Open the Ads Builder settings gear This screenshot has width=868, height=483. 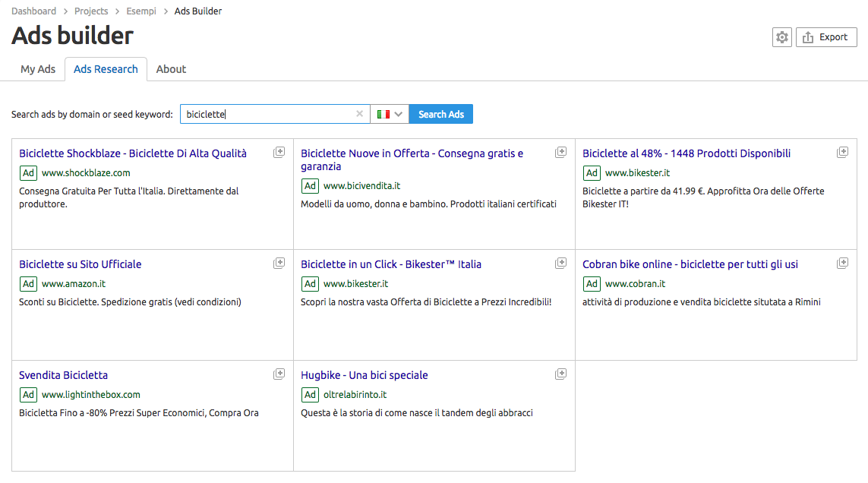781,36
